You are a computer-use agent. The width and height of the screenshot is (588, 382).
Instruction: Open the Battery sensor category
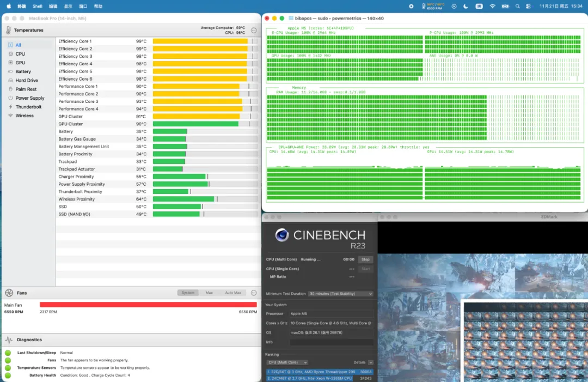click(x=23, y=71)
